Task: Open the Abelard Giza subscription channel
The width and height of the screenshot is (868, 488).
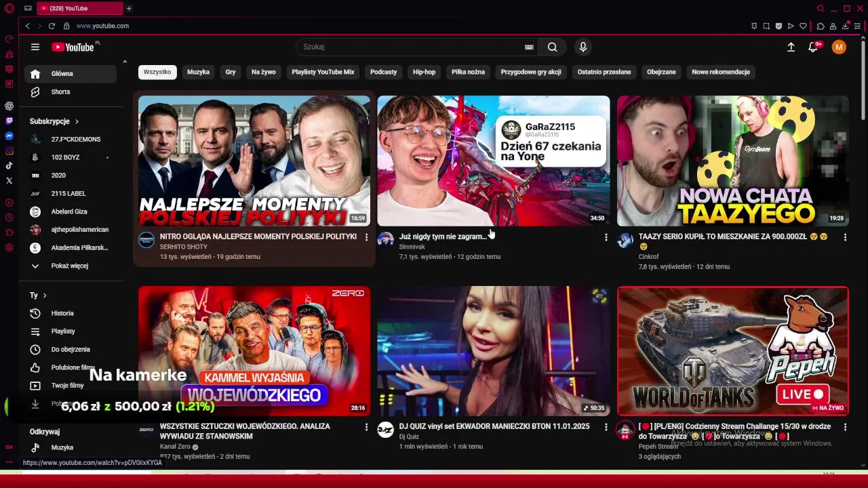Action: pos(71,211)
